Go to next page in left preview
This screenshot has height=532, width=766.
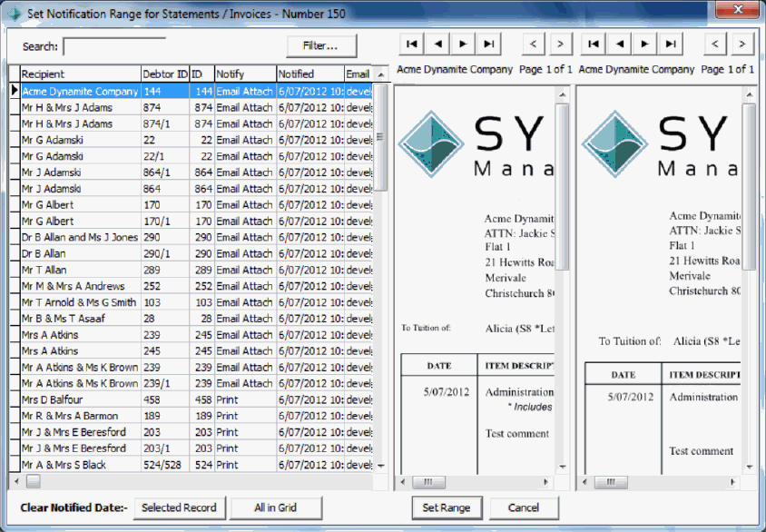(x=561, y=44)
